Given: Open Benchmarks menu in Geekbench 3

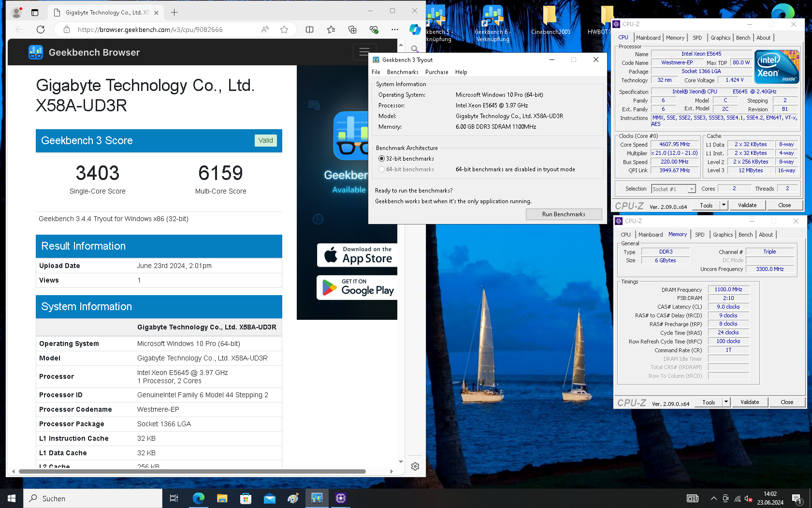Looking at the screenshot, I should [403, 72].
